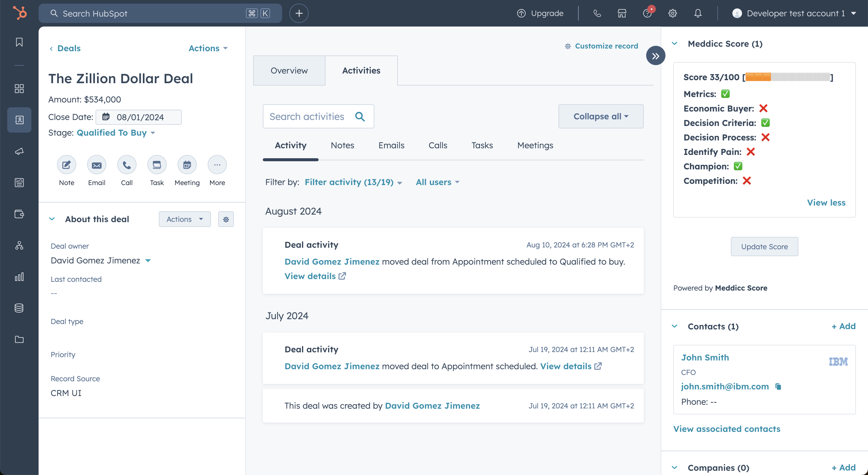Image resolution: width=868 pixels, height=475 pixels.
Task: Click the deal settings gear icon
Action: pos(226,219)
